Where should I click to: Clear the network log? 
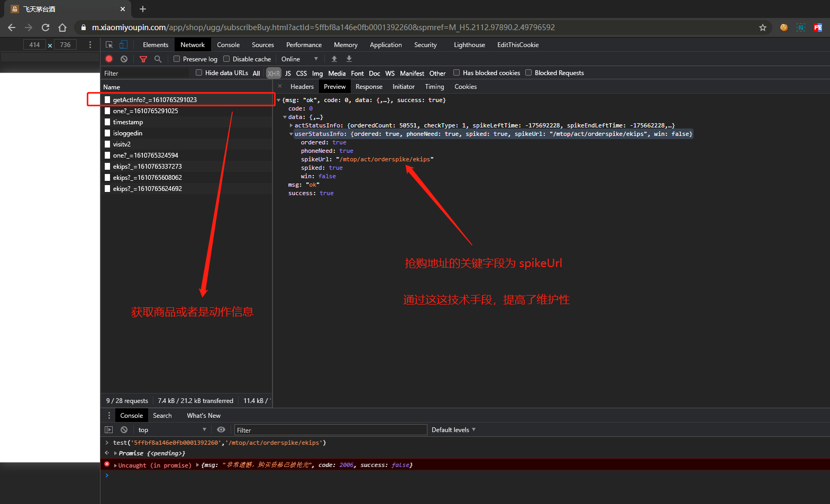pyautogui.click(x=124, y=59)
